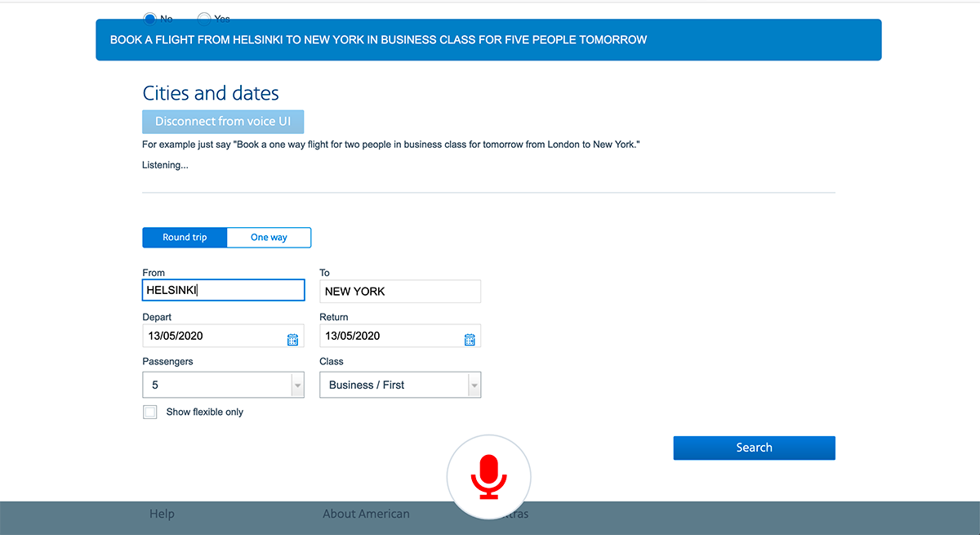Screen dimensions: 980x535
Task: Click the red microphone icon
Action: pyautogui.click(x=488, y=477)
